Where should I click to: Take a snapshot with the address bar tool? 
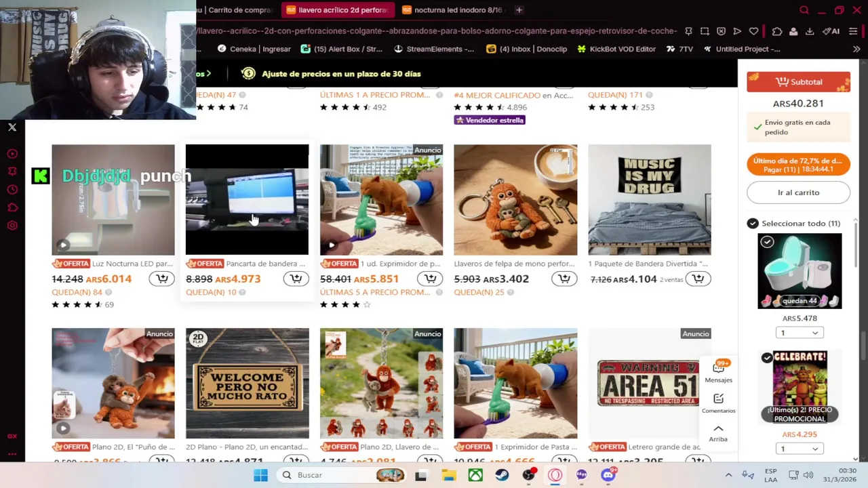click(x=705, y=31)
